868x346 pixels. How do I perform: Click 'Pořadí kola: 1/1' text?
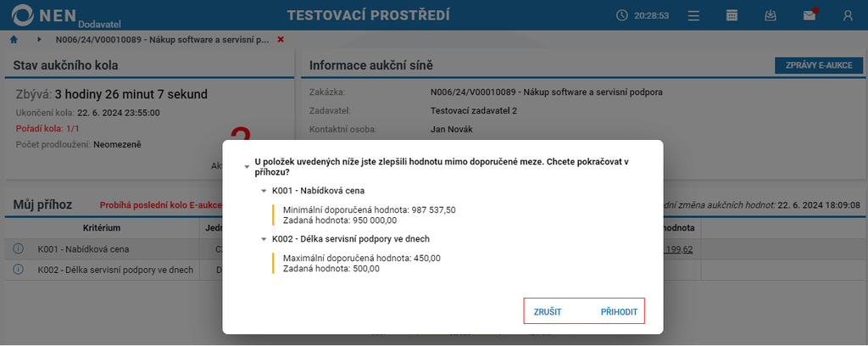point(48,129)
